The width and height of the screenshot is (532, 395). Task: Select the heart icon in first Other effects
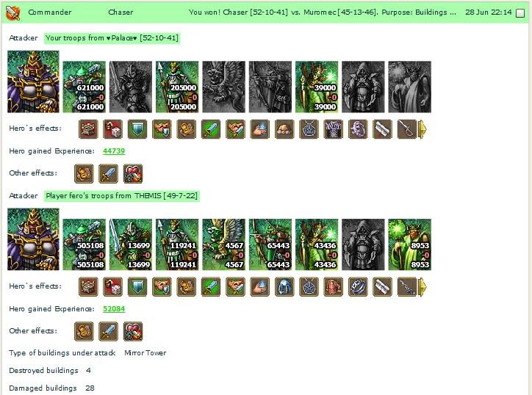pos(133,173)
